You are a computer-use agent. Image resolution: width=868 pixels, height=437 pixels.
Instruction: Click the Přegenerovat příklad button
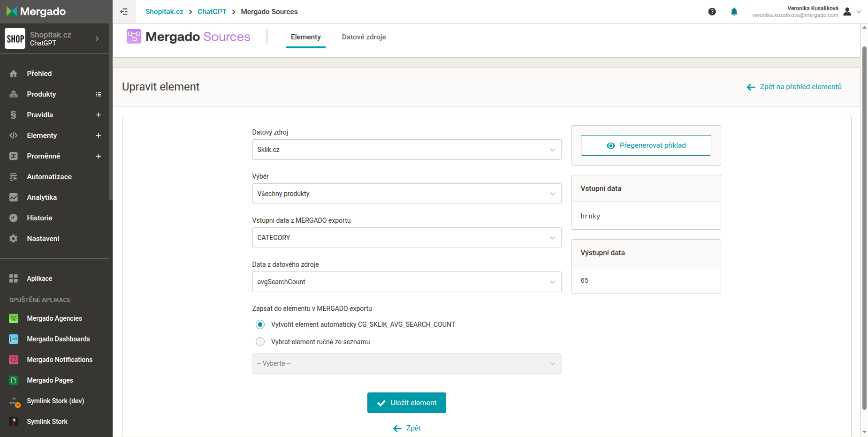tap(646, 145)
